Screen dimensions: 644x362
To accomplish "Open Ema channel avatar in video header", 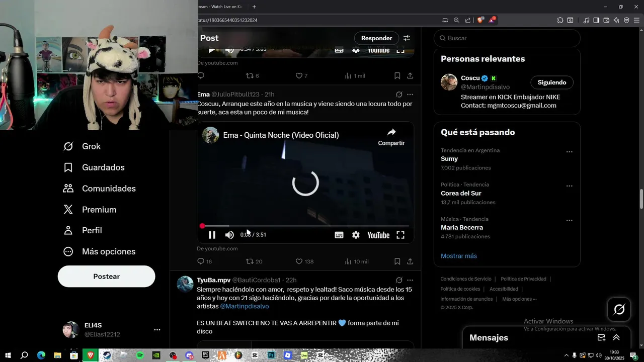I will pyautogui.click(x=211, y=135).
